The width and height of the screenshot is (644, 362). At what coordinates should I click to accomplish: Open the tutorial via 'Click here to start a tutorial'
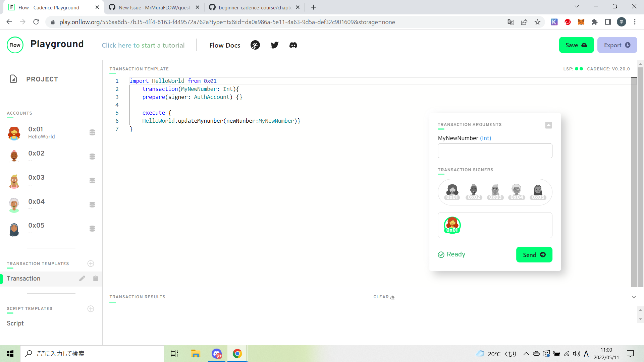[x=143, y=45]
